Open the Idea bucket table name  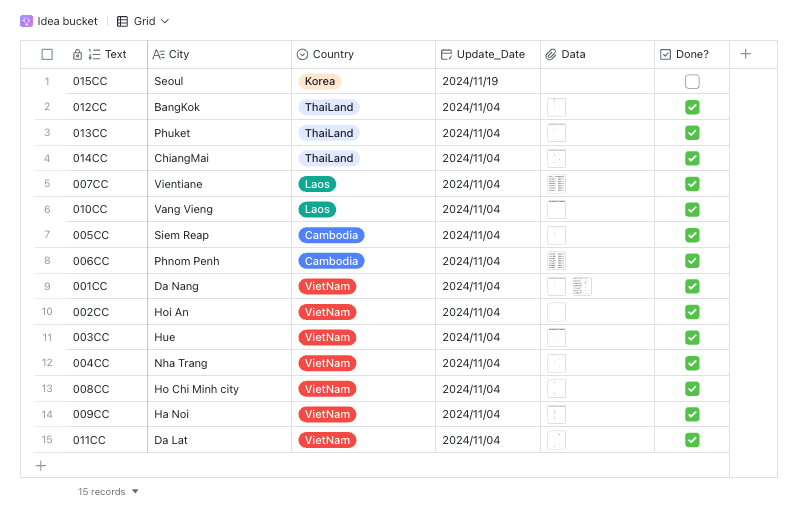click(67, 21)
